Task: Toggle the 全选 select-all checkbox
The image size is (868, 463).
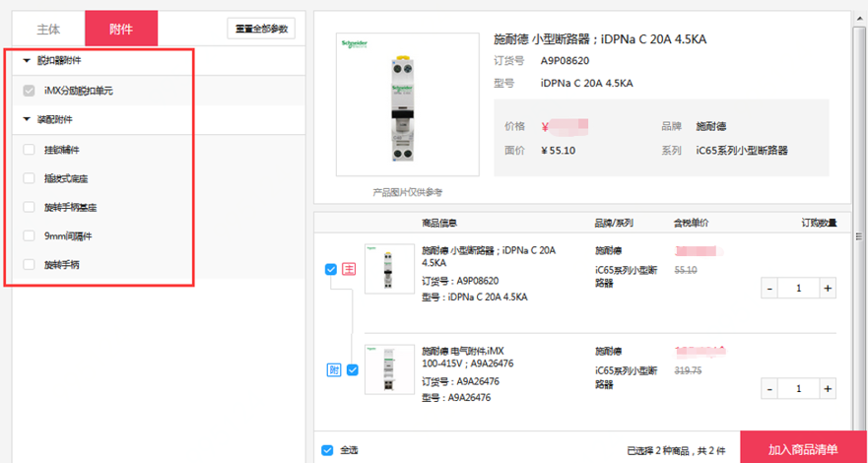Action: tap(327, 450)
